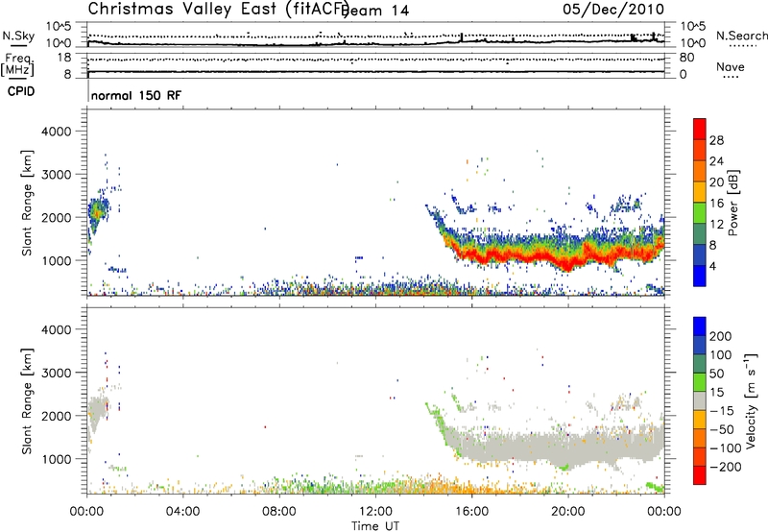This screenshot has width=768, height=532.
Task: Click the red top of power color bar
Action: pyautogui.click(x=700, y=129)
